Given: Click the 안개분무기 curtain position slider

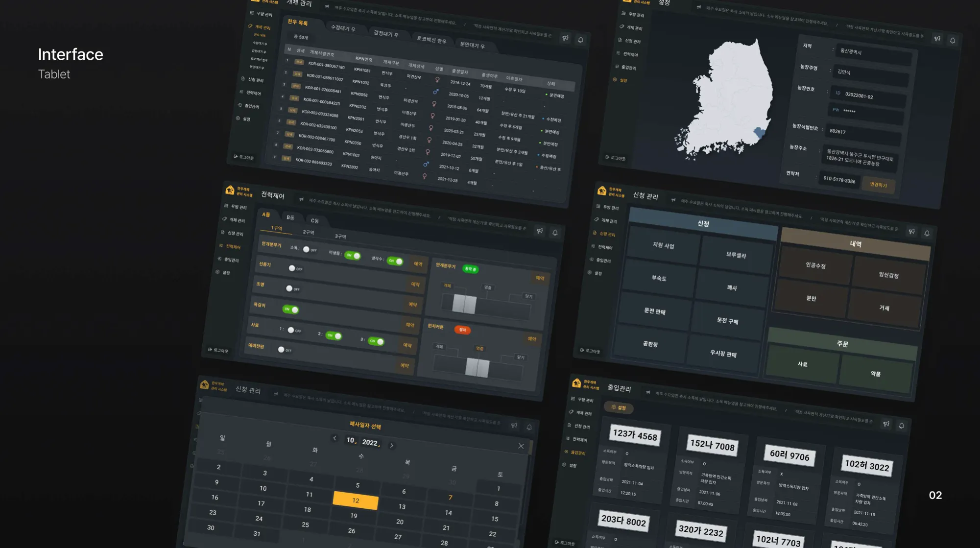Looking at the screenshot, I should point(464,304).
